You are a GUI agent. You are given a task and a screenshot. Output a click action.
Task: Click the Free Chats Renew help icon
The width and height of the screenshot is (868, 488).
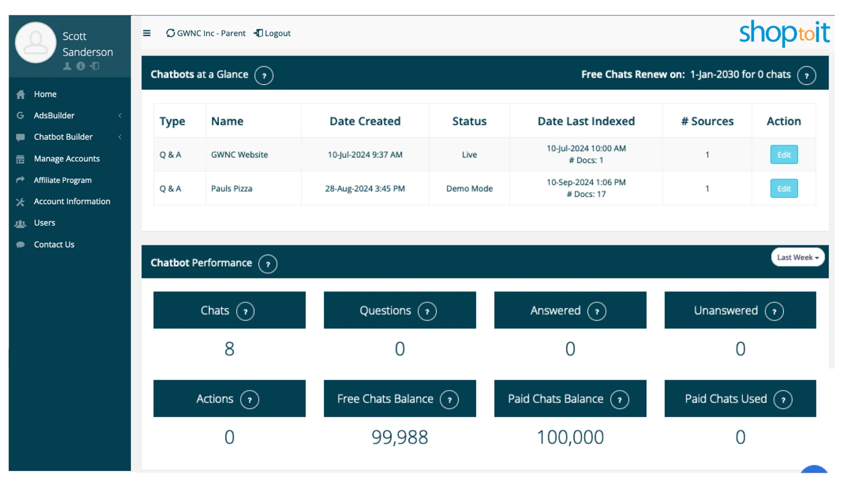pyautogui.click(x=807, y=75)
